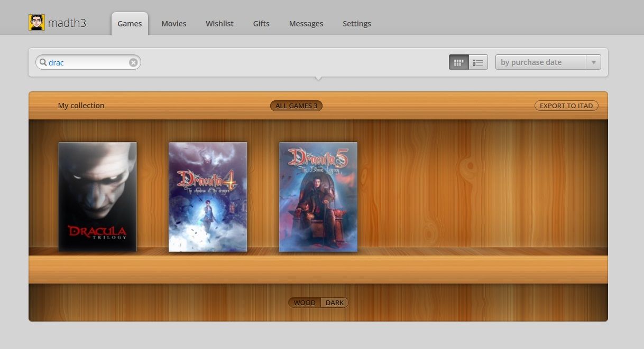This screenshot has width=644, height=349.
Task: Click the ALL GAMES 3 filter button
Action: coord(296,106)
